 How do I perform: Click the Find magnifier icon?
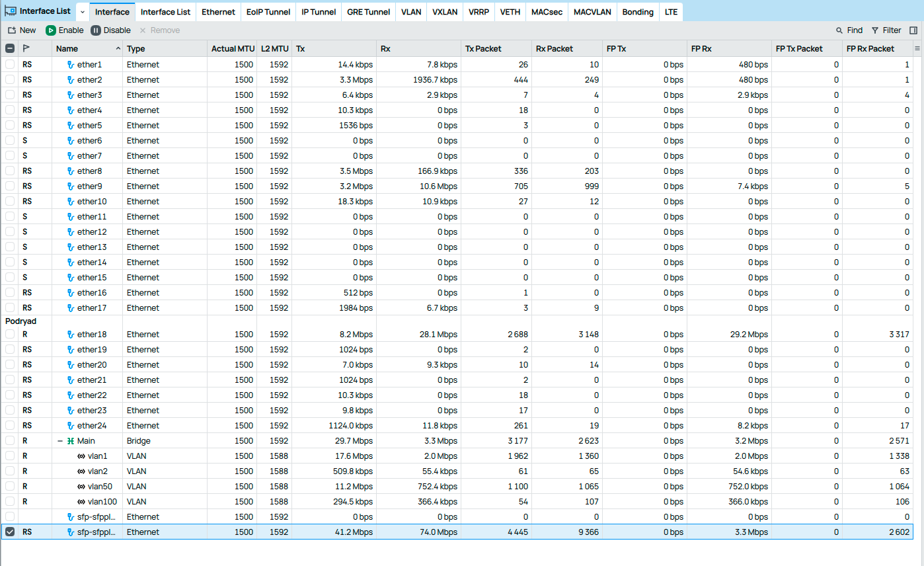pyautogui.click(x=839, y=30)
